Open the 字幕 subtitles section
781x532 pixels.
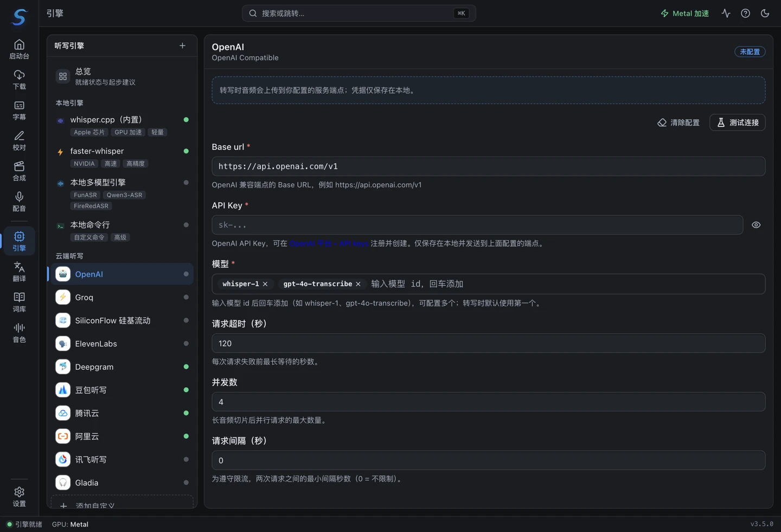19,110
